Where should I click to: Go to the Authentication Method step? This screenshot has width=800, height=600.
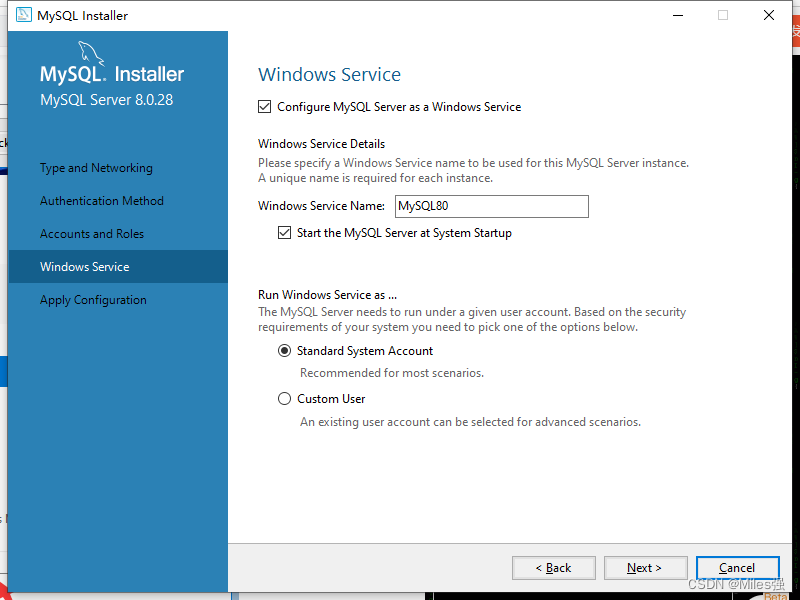pyautogui.click(x=102, y=201)
